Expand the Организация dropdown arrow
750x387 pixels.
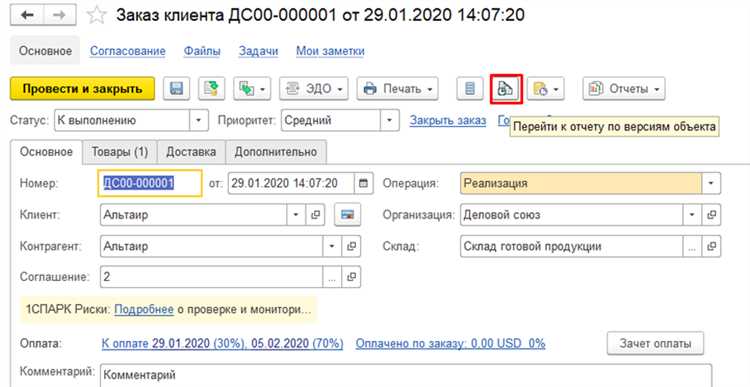tap(692, 215)
